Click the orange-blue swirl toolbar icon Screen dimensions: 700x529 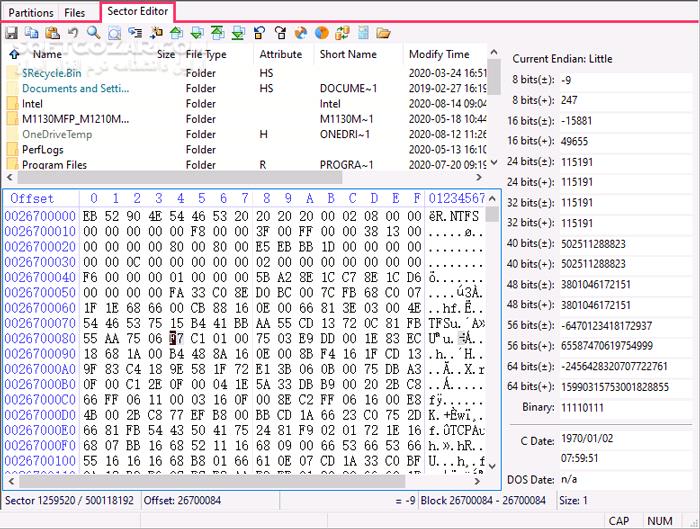[x=300, y=33]
